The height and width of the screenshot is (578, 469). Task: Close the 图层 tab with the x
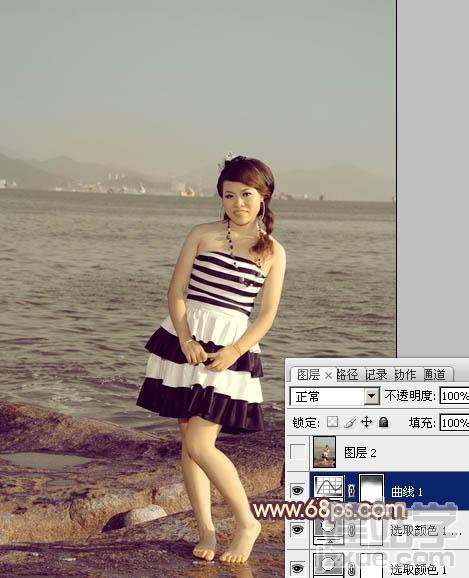(328, 376)
